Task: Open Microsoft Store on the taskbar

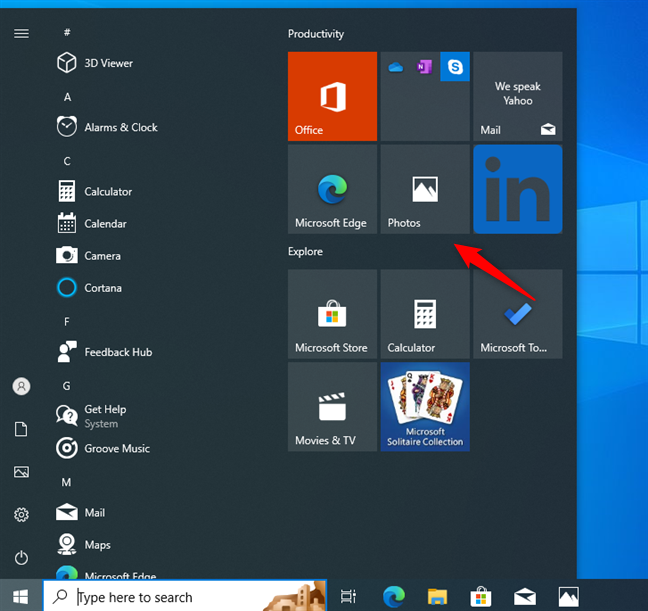Action: pos(481,596)
